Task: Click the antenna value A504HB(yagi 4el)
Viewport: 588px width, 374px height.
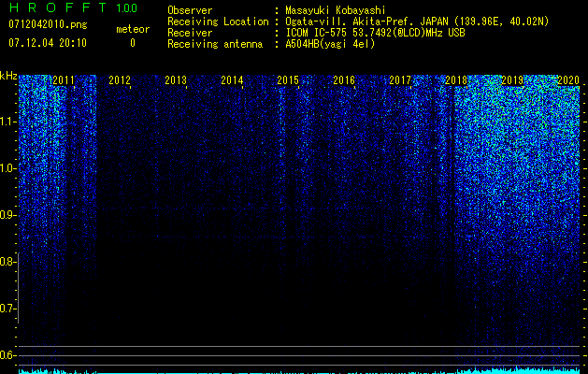Action: tap(330, 44)
